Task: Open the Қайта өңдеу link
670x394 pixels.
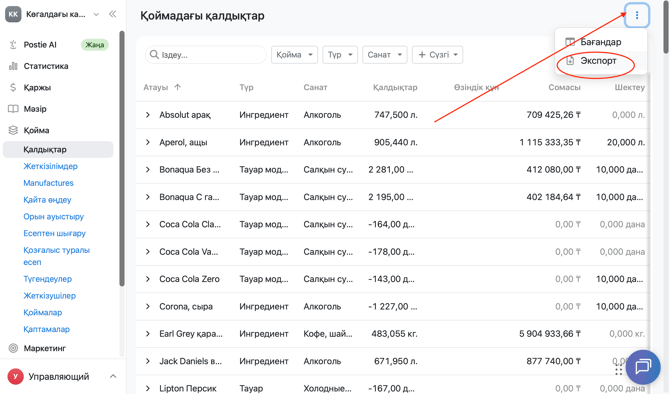Action: [47, 200]
